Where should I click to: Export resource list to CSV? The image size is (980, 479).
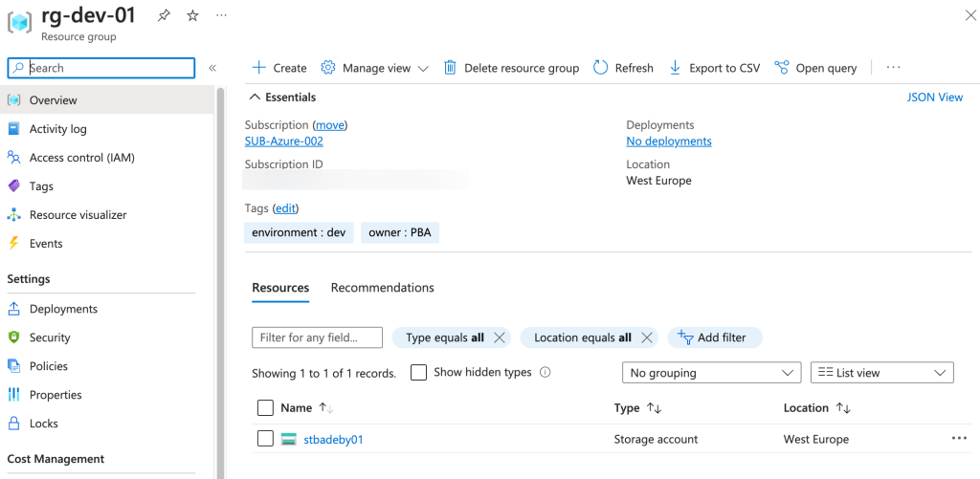tap(714, 68)
